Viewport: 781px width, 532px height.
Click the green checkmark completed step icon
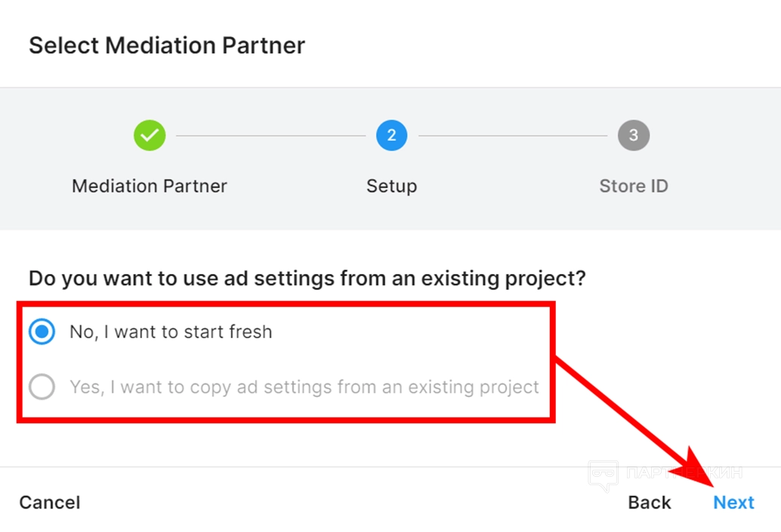150,136
